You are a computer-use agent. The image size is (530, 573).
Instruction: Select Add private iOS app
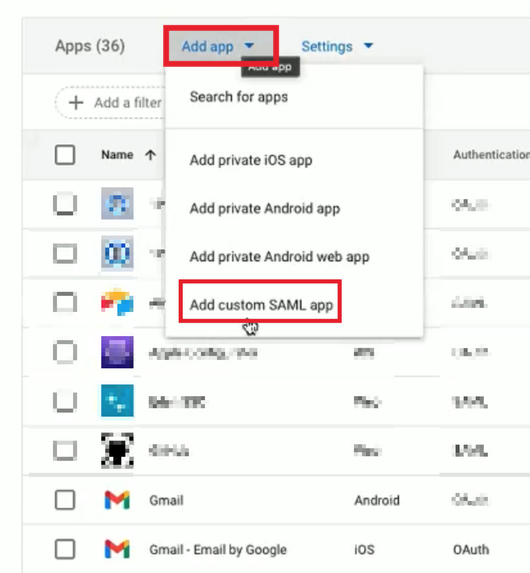(251, 160)
